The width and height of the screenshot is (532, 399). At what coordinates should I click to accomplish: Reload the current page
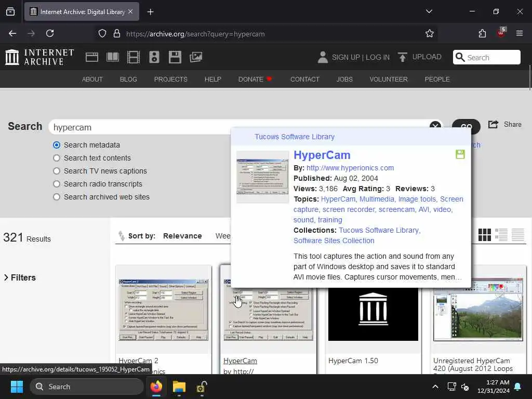click(50, 34)
